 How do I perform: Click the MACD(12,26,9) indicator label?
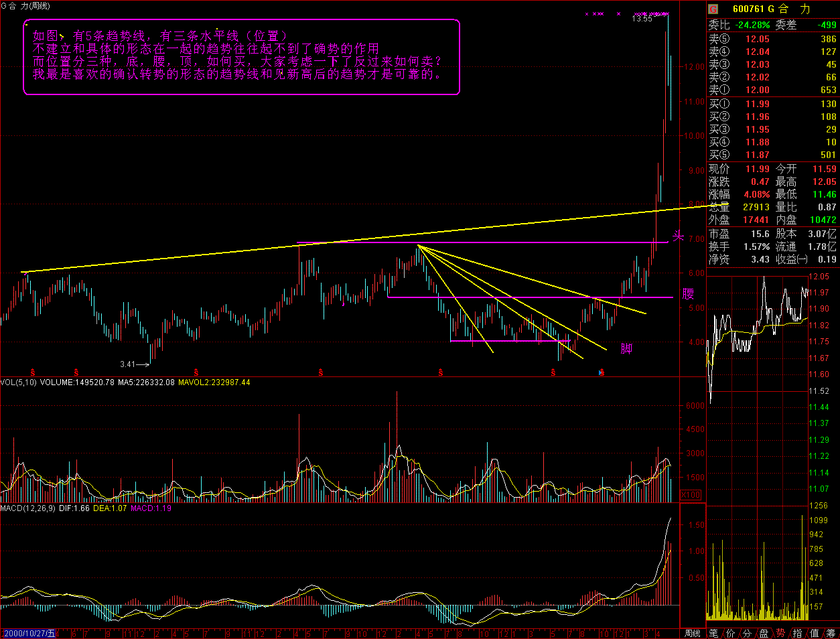(28, 508)
